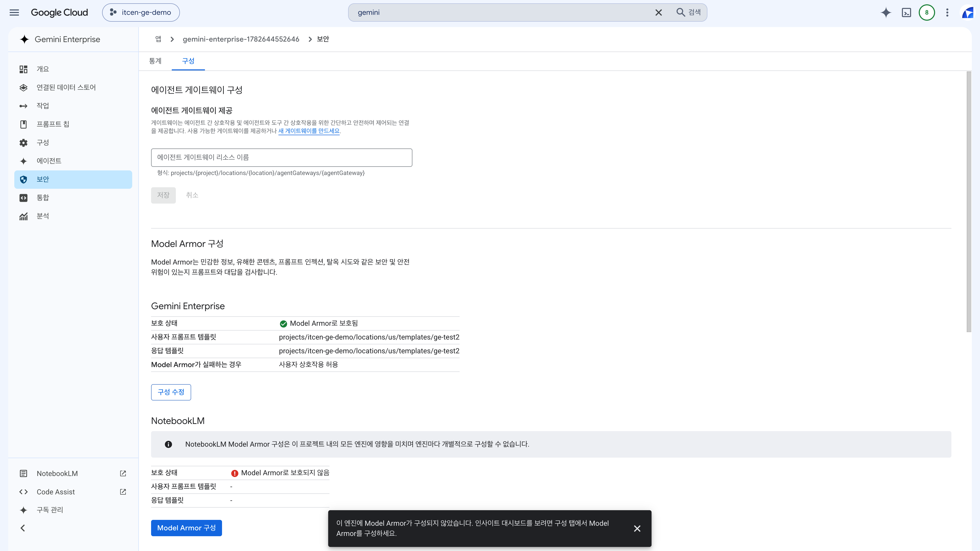Click the Model Armor로 보호되지 않음 status text
Screen dimensions: 980x551
pyautogui.click(x=285, y=473)
